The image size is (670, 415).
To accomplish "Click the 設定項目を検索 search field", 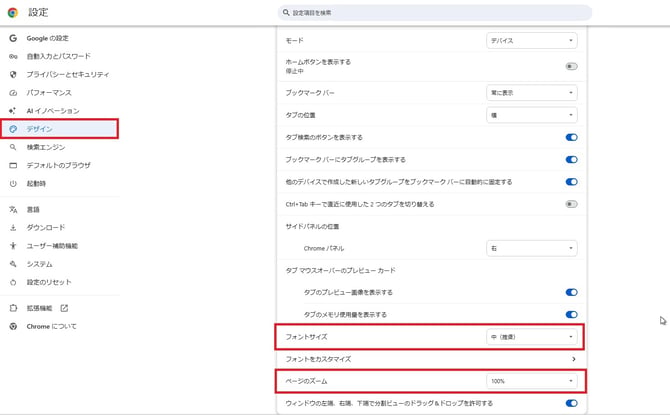I will (435, 13).
